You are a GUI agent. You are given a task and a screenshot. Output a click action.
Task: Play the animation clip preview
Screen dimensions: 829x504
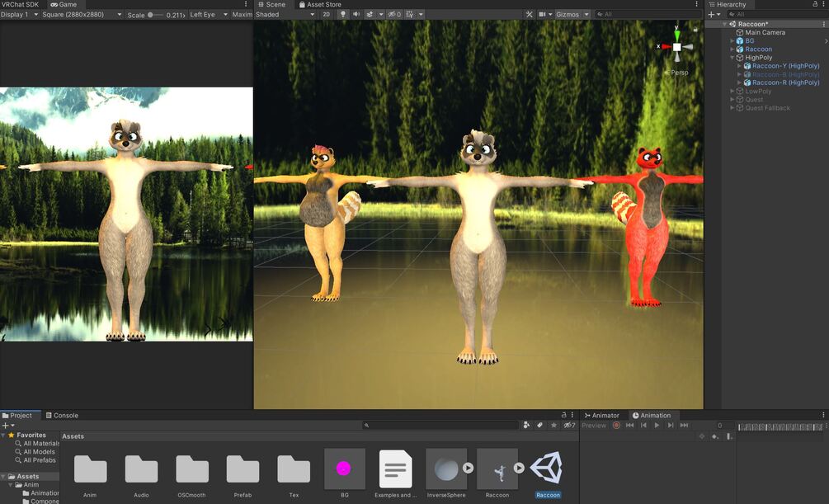[x=657, y=425]
